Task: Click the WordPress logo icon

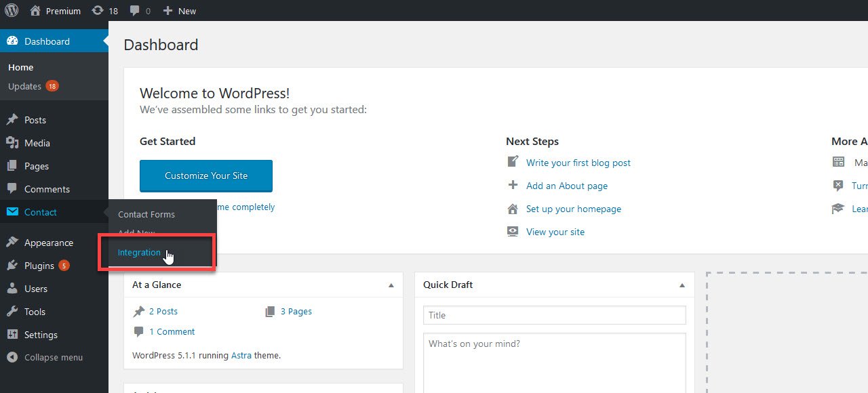Action: (x=12, y=10)
